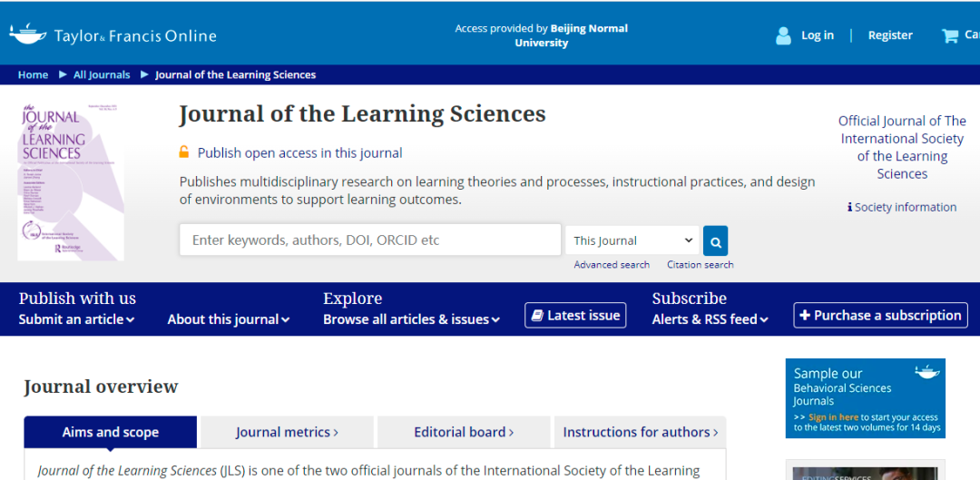980x480 pixels.
Task: Click the user profile icon beside Log in
Action: point(783,35)
